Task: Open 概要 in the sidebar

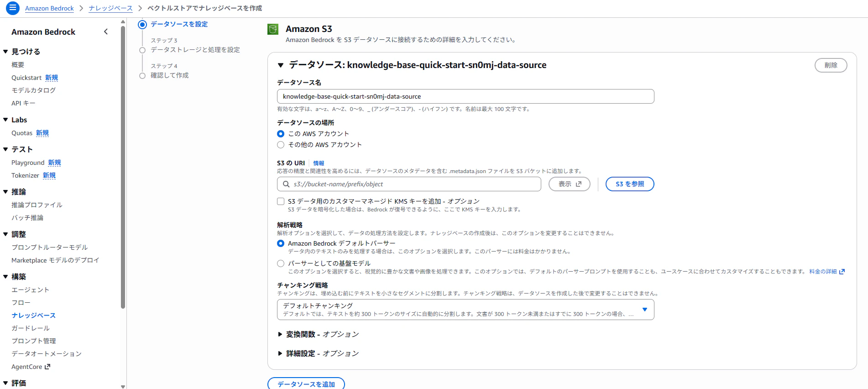Action: pos(18,65)
